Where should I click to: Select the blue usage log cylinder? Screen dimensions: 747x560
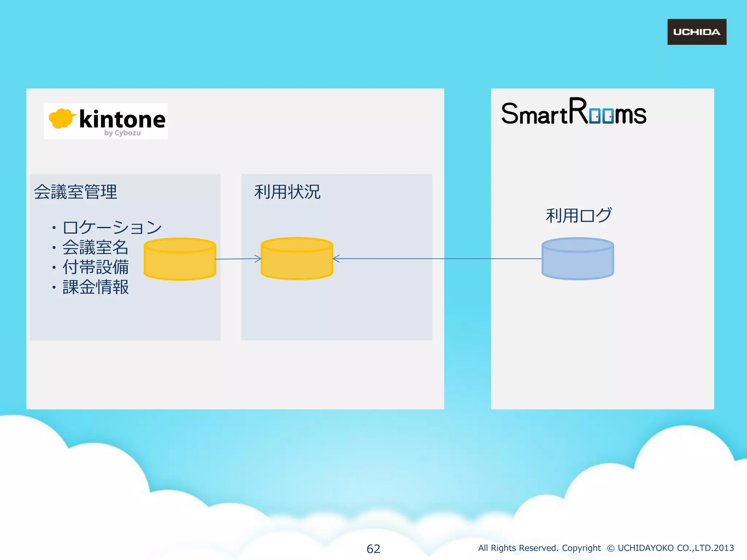pyautogui.click(x=577, y=259)
